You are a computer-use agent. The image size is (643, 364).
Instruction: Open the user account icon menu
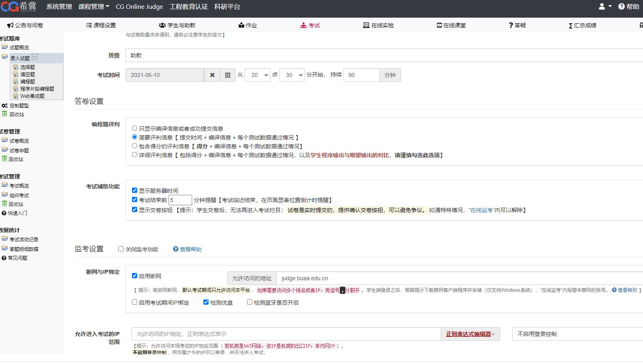[x=605, y=6]
